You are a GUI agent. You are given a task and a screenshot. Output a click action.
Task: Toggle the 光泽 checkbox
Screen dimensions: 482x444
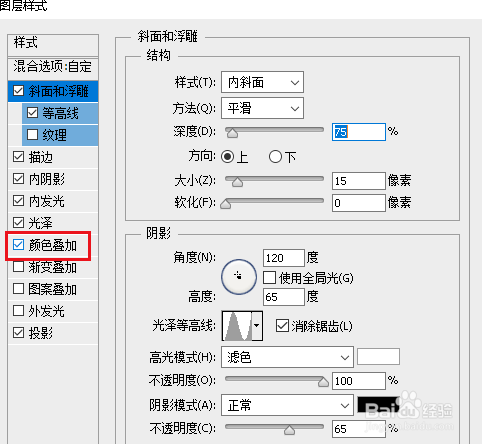(18, 223)
